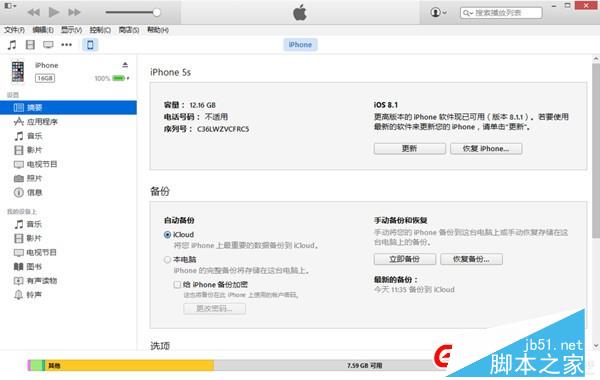600x380 pixels.
Task: Select the iCloud backup radio button
Action: [x=167, y=235]
